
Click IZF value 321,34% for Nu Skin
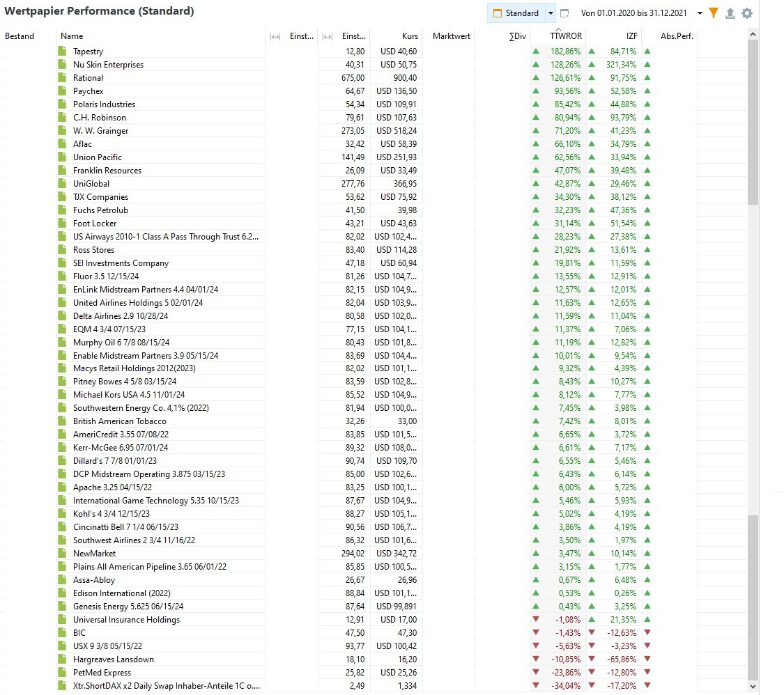pos(621,65)
